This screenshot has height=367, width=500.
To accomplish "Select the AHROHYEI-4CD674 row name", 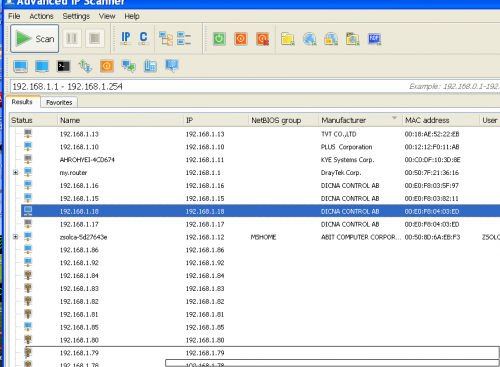I will pyautogui.click(x=87, y=160).
